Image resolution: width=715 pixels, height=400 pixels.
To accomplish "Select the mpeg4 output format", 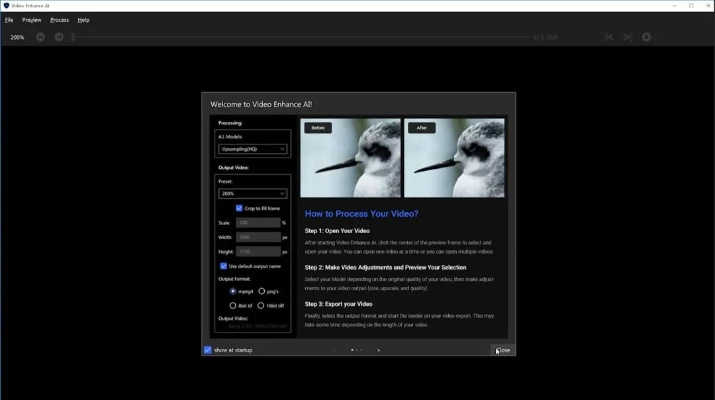I will point(233,291).
